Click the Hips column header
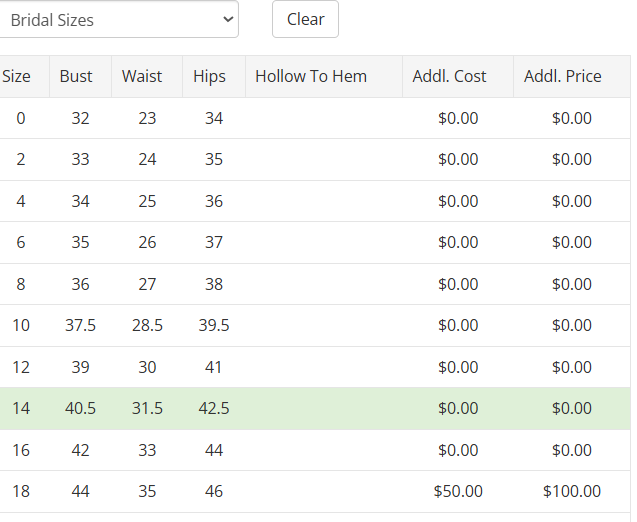 click(x=210, y=76)
